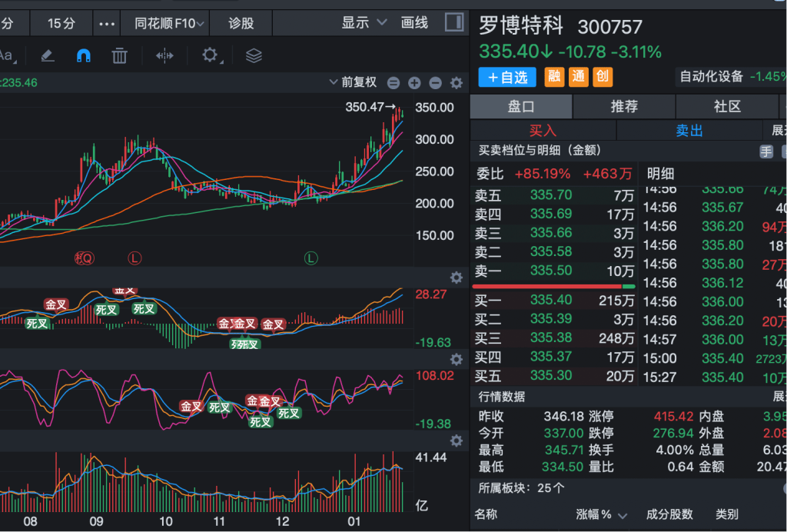787x532 pixels.
Task: Switch to the 社区 tab
Action: tap(726, 107)
